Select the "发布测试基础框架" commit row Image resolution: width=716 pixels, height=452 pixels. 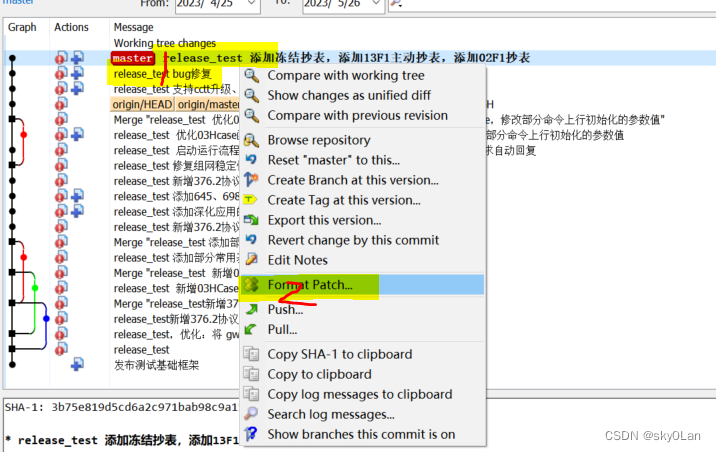pos(156,365)
